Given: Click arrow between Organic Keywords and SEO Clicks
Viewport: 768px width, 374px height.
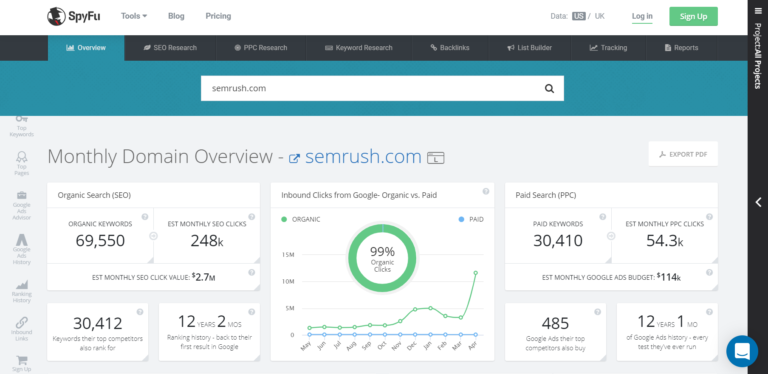Looking at the screenshot, I should click(x=153, y=236).
